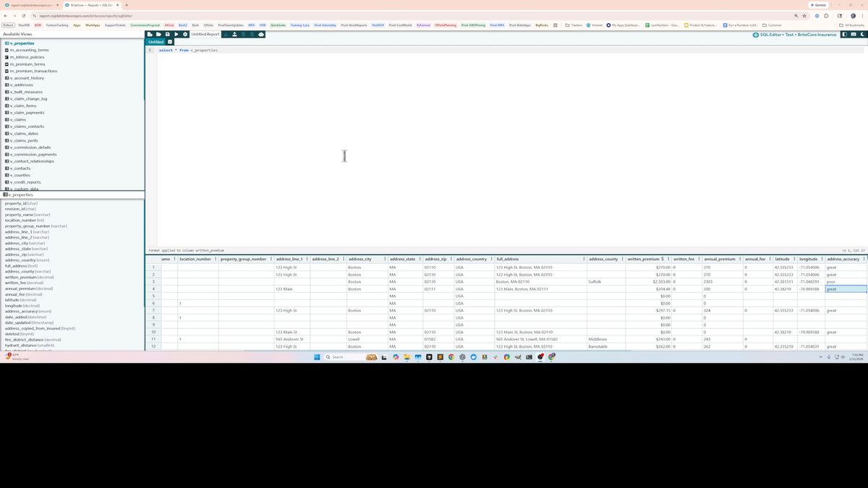This screenshot has height=488, width=868.
Task: Click the address_accuracy cell in row 4
Action: tap(845, 289)
